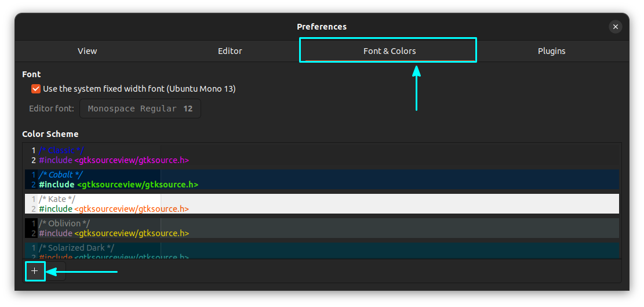
Task: Click the plus icon to add a color scheme
Action: point(35,271)
